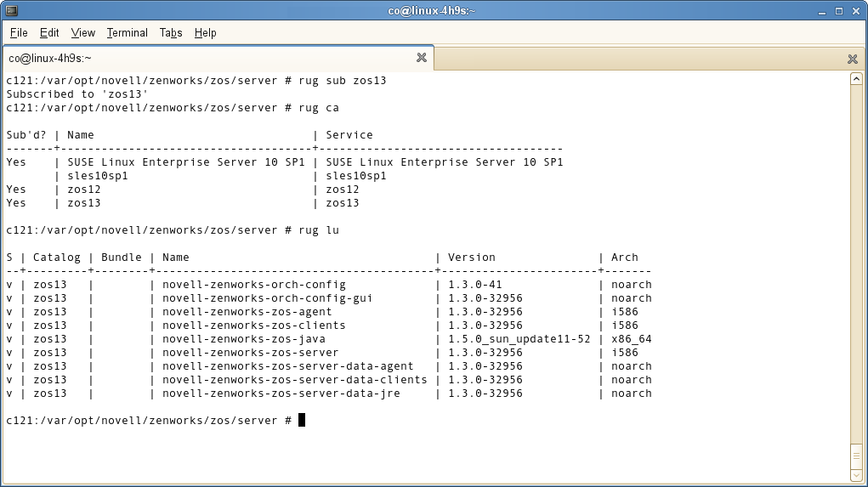Click the 'rug lu' command text
This screenshot has width=868, height=487.
point(318,229)
